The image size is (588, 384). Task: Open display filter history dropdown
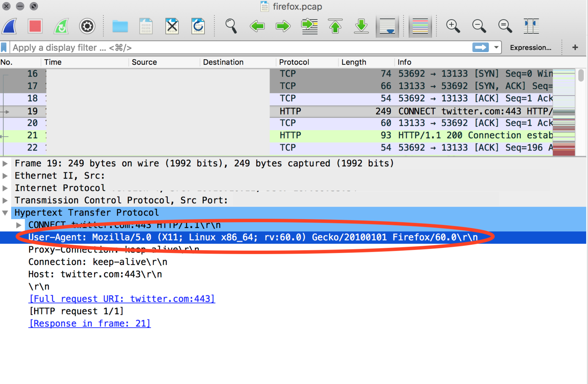click(x=496, y=47)
